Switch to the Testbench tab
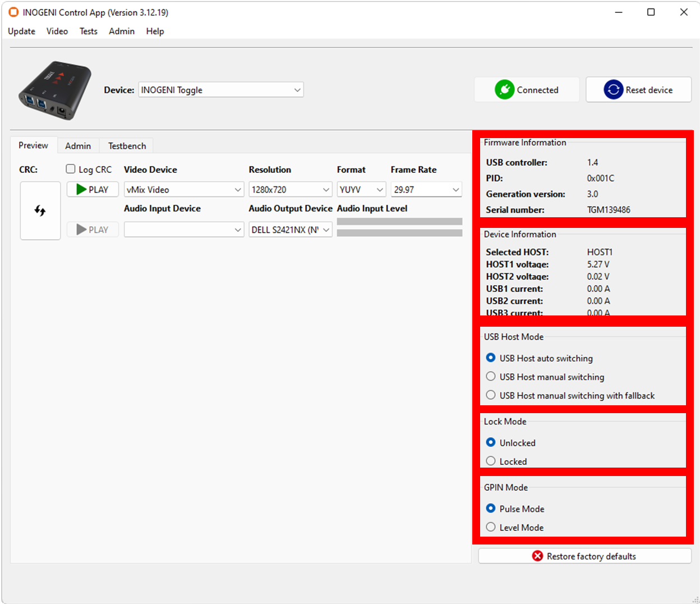 (127, 146)
